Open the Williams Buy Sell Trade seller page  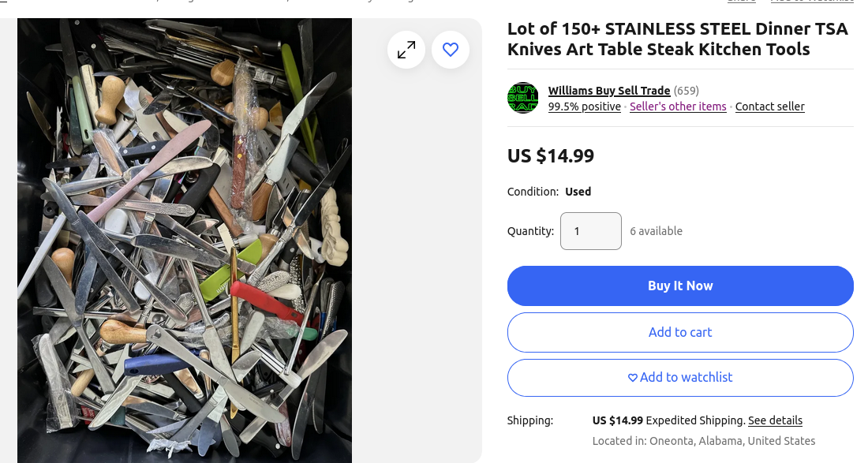pyautogui.click(x=609, y=91)
